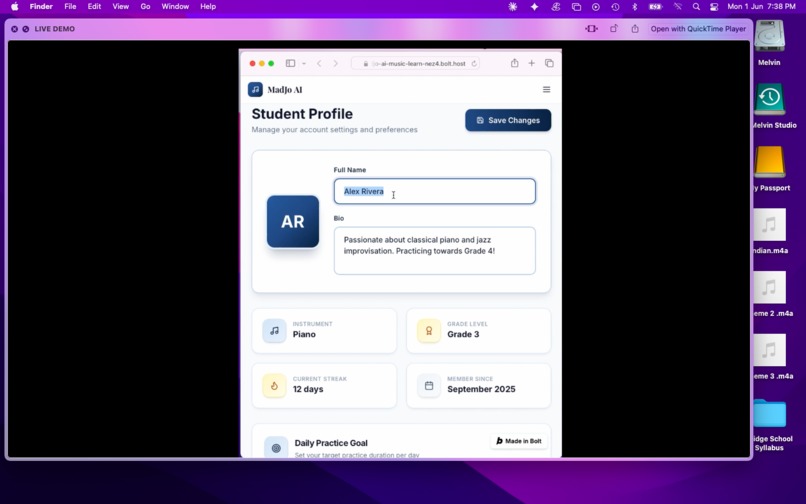Viewport: 806px width, 504px height.
Task: Click the AR avatar tile
Action: [x=292, y=221]
